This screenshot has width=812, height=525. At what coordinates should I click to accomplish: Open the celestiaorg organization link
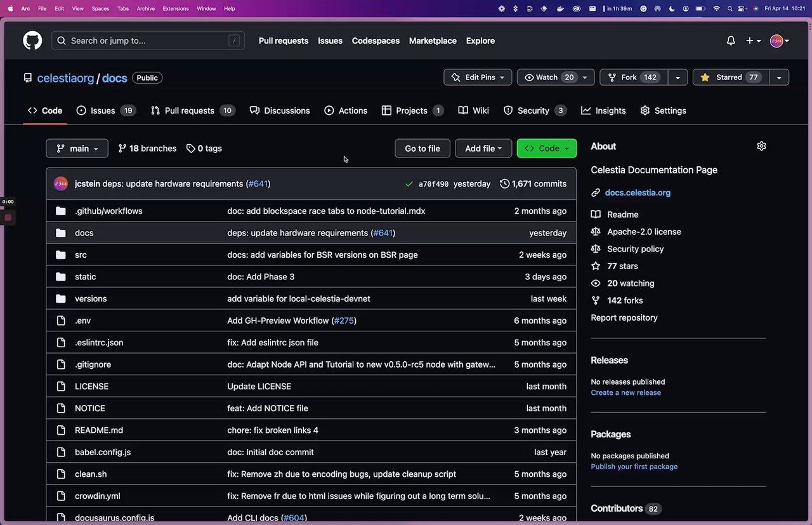coord(65,78)
